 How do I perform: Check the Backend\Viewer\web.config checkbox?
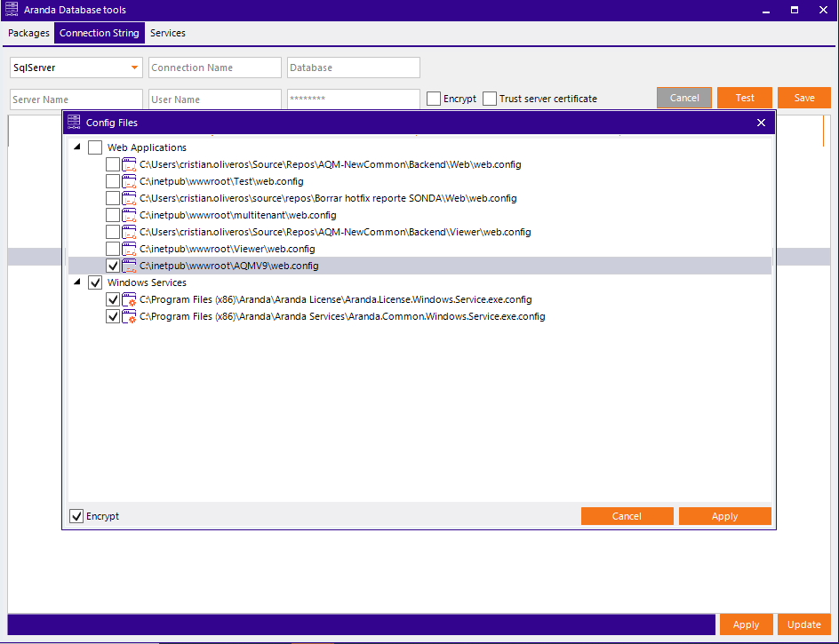pyautogui.click(x=112, y=232)
